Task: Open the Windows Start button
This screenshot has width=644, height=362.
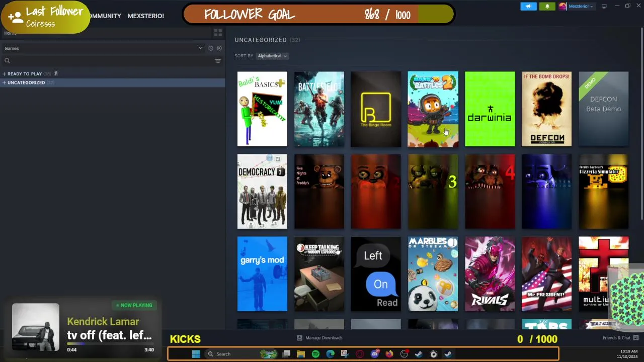Action: click(196, 354)
